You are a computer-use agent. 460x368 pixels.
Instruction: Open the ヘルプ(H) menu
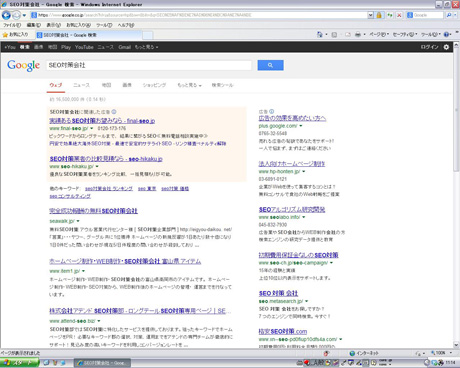click(126, 25)
